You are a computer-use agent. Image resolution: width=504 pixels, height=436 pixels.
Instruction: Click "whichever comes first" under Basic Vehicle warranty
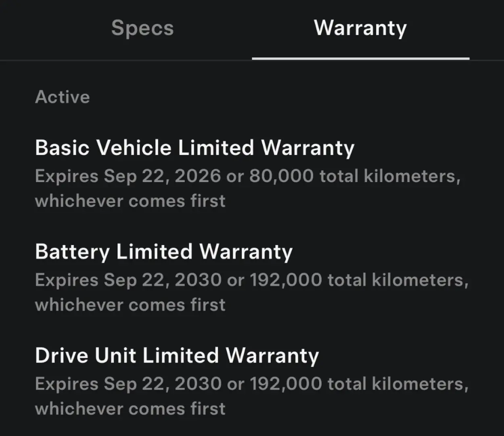click(130, 201)
